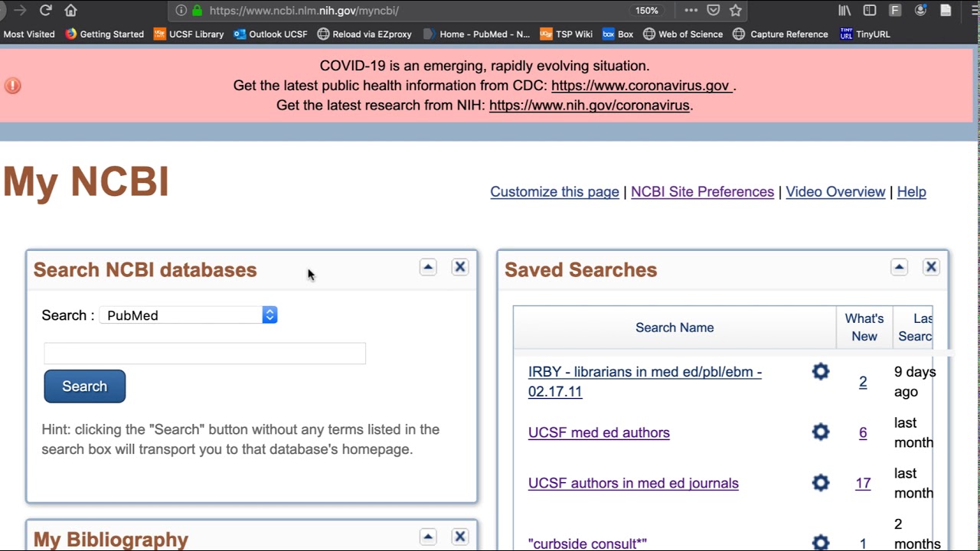Viewport: 980px width, 551px height.
Task: Open the Firefox account icon
Action: tap(921, 11)
